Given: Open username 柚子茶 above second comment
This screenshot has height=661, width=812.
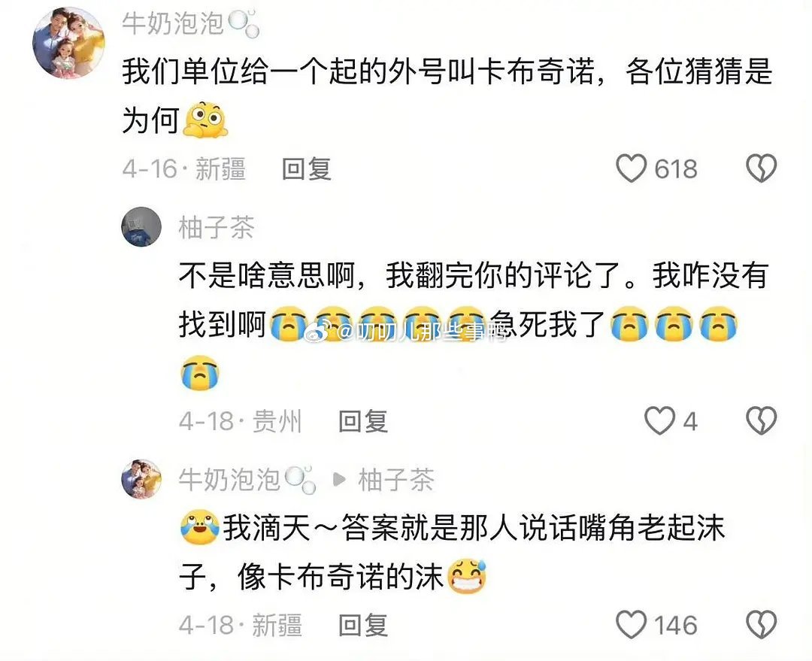Looking at the screenshot, I should (217, 227).
